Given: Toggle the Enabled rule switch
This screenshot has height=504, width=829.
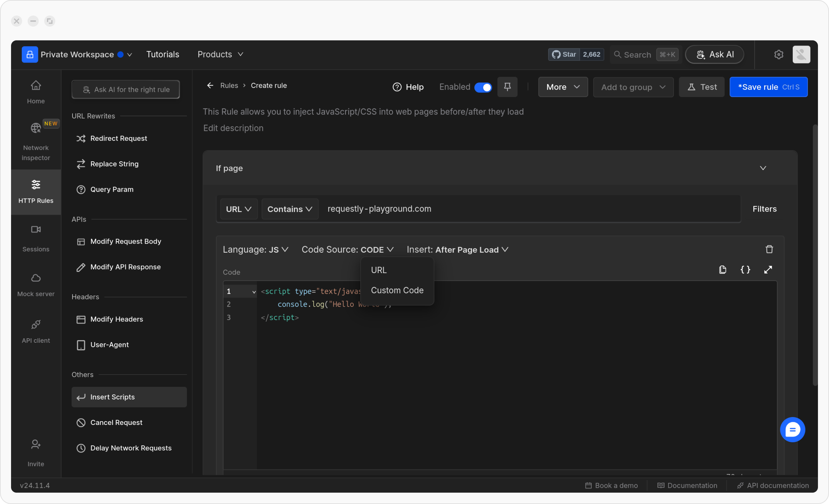Looking at the screenshot, I should [x=483, y=87].
